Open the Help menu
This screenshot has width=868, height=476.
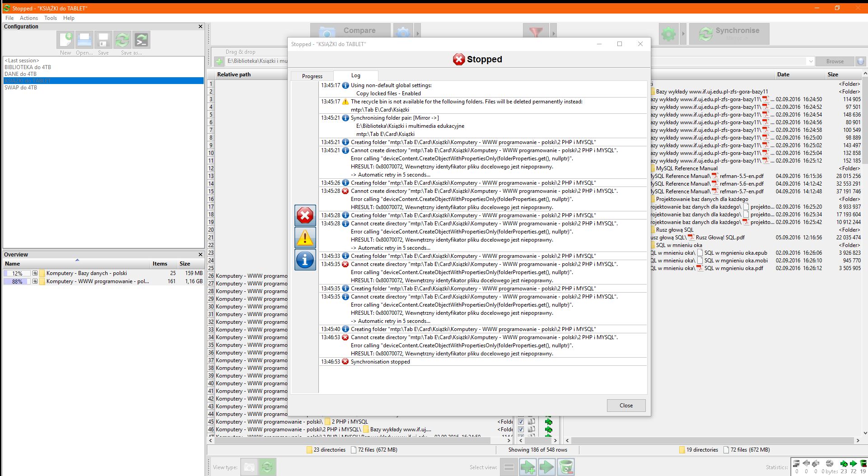(x=69, y=18)
